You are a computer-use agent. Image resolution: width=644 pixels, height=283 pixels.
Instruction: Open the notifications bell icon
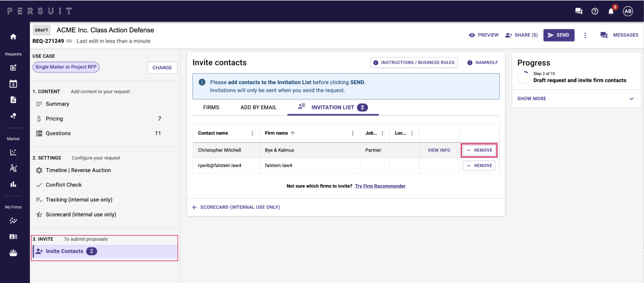click(611, 11)
